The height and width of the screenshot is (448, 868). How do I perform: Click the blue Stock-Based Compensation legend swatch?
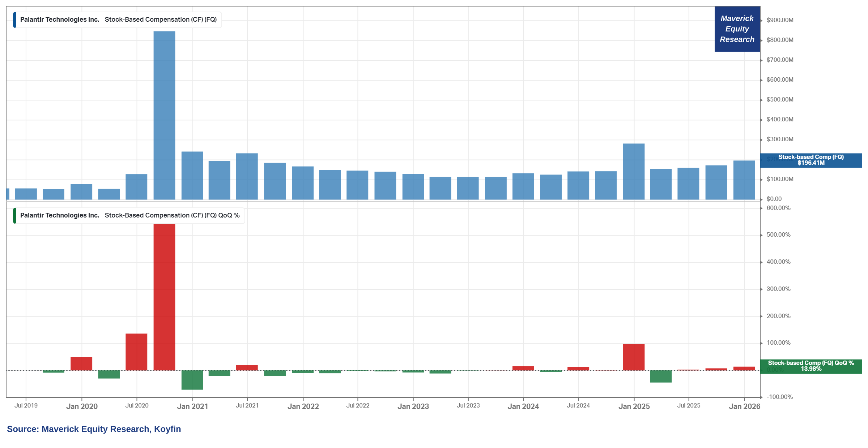(14, 20)
